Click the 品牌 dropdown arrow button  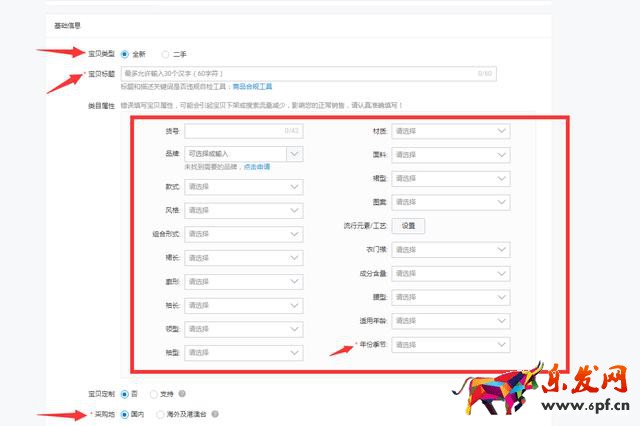(295, 154)
